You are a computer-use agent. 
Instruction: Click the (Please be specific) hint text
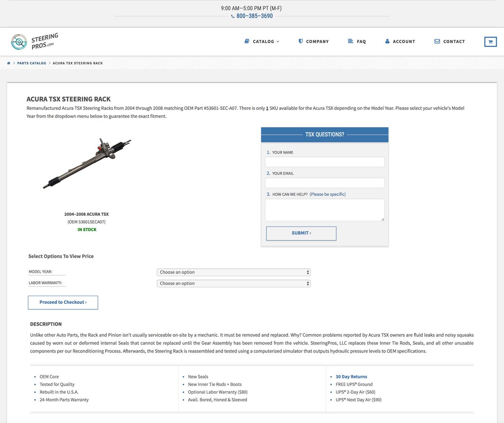point(328,194)
